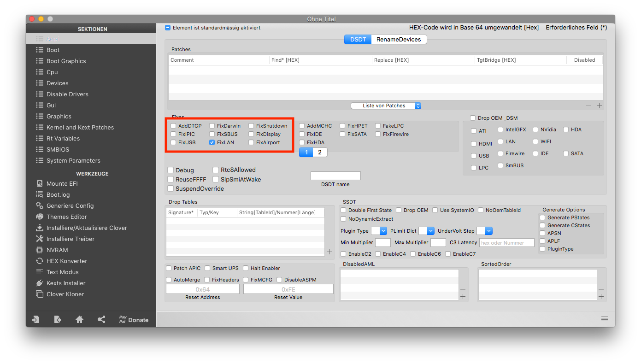Tick the IntelGFX checkbox
Image resolution: width=641 pixels, height=364 pixels.
coord(500,129)
